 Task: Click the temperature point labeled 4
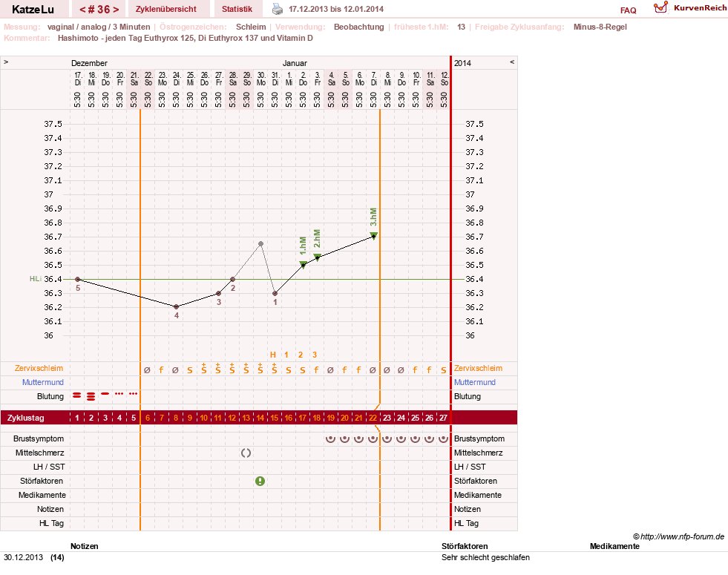pyautogui.click(x=177, y=306)
